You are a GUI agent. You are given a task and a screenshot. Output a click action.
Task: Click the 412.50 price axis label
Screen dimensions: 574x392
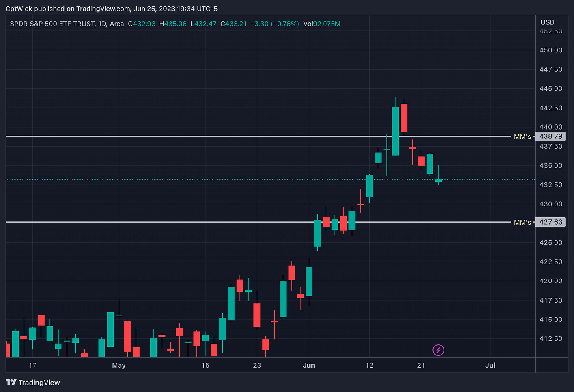click(x=551, y=338)
